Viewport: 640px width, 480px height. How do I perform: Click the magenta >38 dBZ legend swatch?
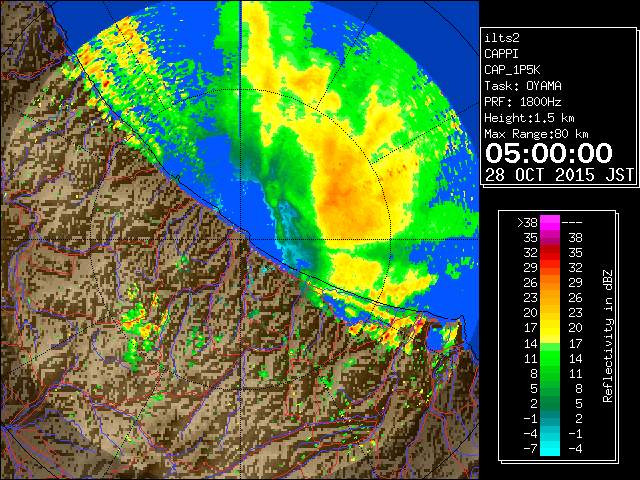point(550,223)
